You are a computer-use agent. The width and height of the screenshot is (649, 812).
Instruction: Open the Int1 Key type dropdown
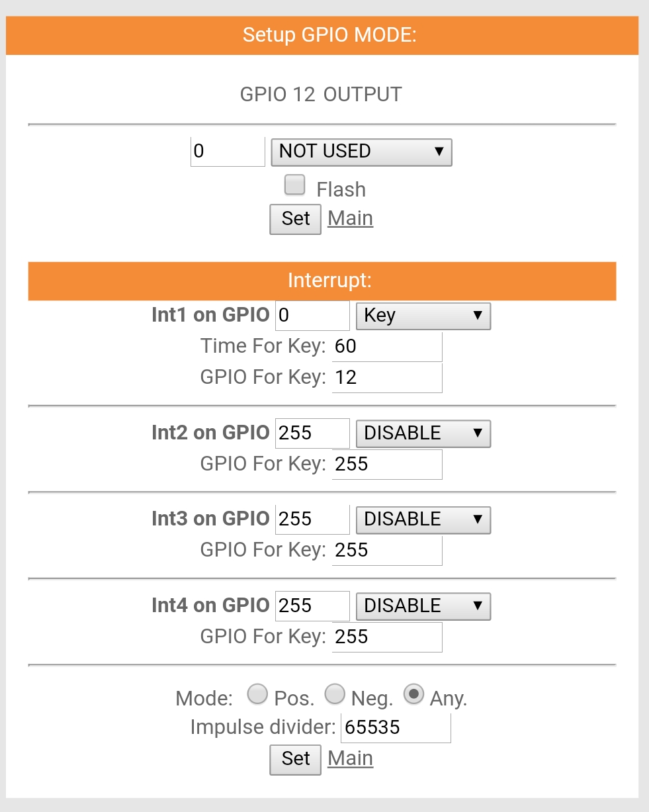423,316
